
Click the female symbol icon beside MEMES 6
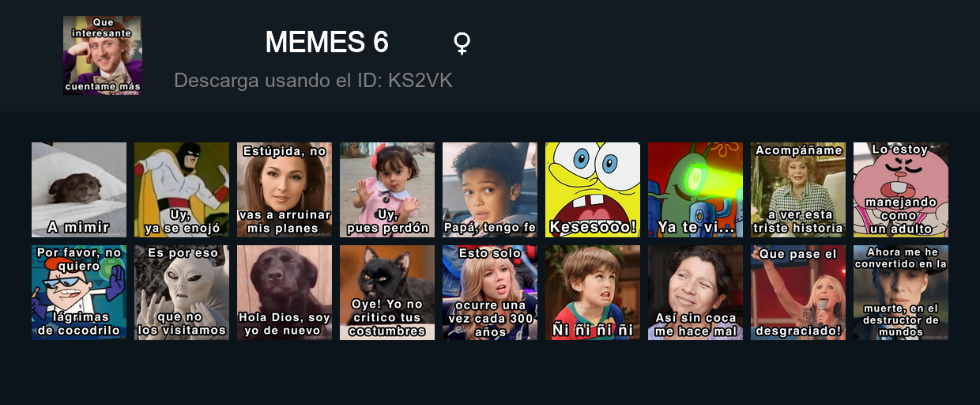[x=462, y=43]
